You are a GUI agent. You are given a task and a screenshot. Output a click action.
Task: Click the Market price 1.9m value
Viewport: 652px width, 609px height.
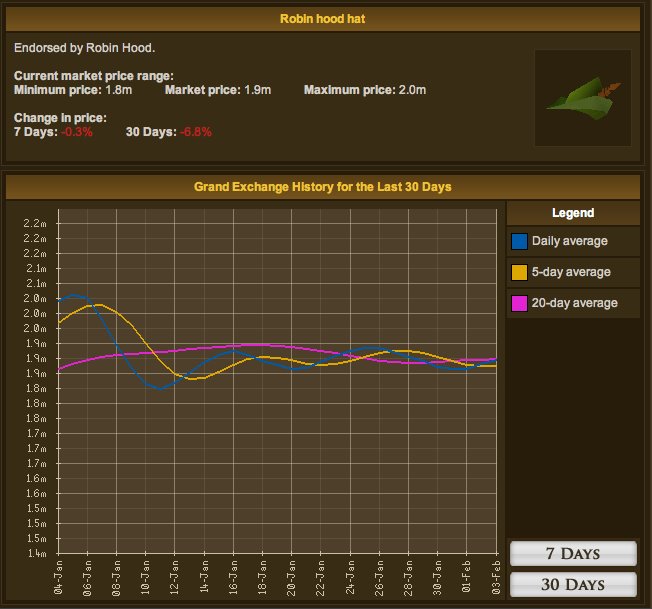(x=257, y=90)
